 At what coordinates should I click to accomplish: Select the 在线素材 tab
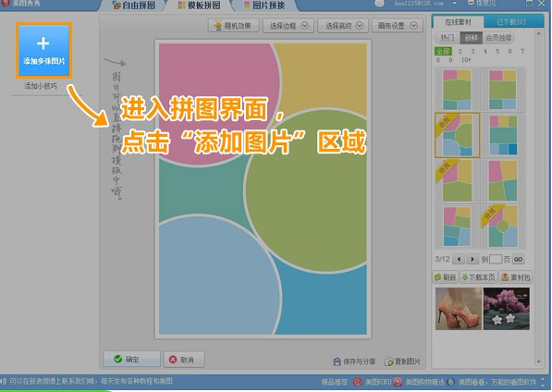pos(458,22)
